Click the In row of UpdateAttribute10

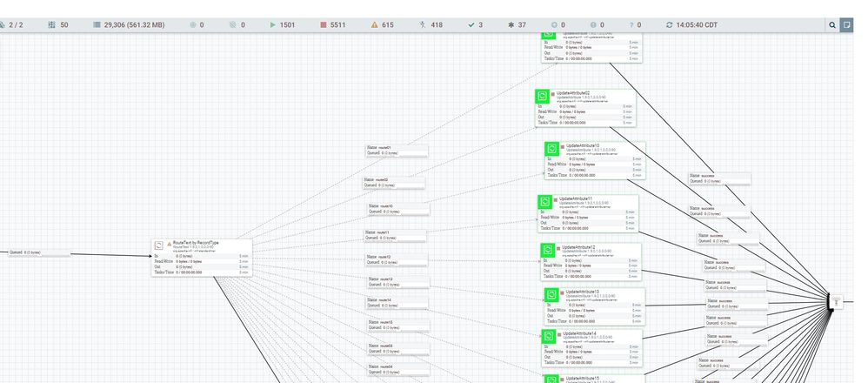[595, 158]
